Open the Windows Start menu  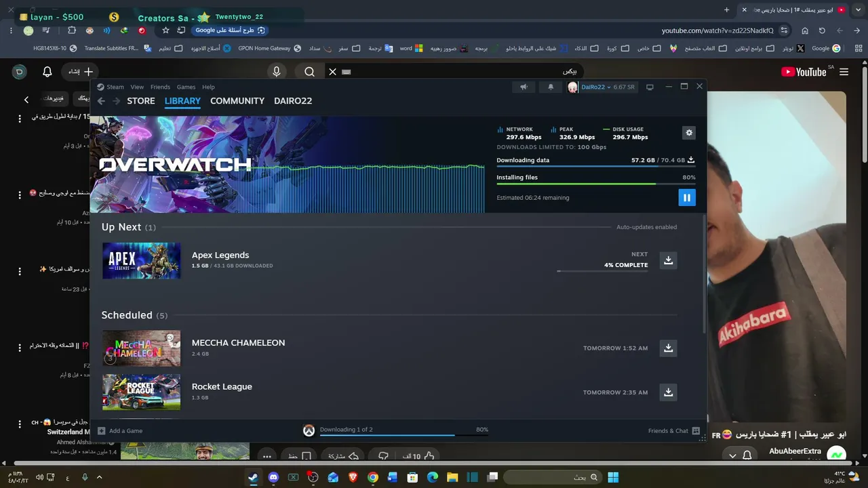click(613, 477)
